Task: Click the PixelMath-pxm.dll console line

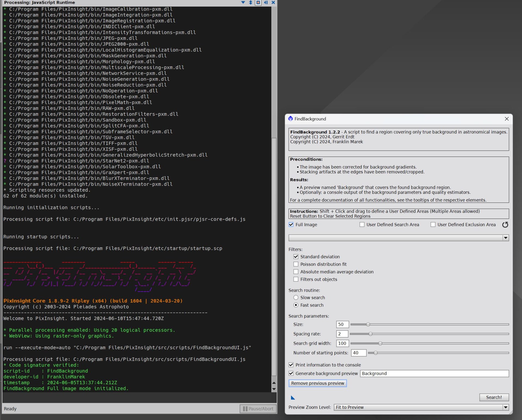Action: coord(78,102)
